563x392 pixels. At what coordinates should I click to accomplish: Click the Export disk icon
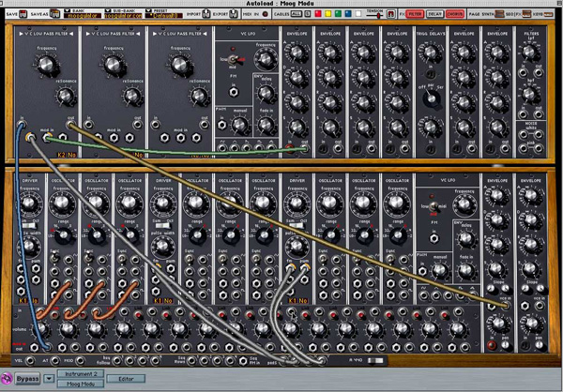pos(234,14)
